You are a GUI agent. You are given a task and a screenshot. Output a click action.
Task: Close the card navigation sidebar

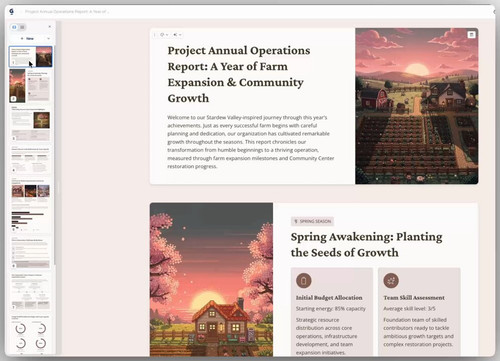point(50,27)
